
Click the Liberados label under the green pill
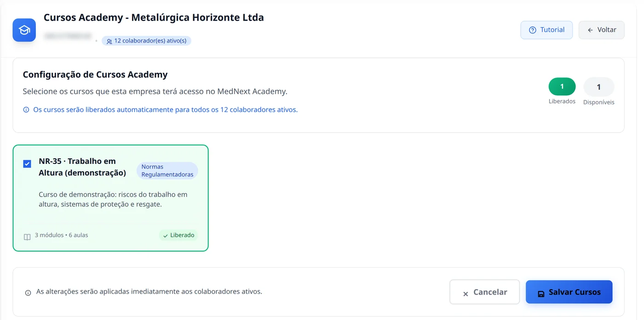pyautogui.click(x=562, y=101)
